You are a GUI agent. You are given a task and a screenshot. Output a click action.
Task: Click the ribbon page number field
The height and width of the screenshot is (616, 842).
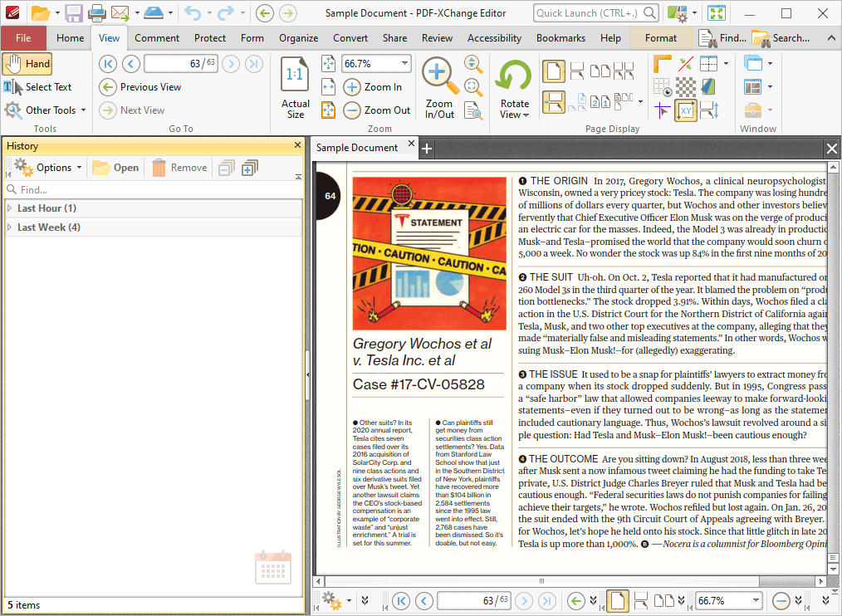coord(181,64)
